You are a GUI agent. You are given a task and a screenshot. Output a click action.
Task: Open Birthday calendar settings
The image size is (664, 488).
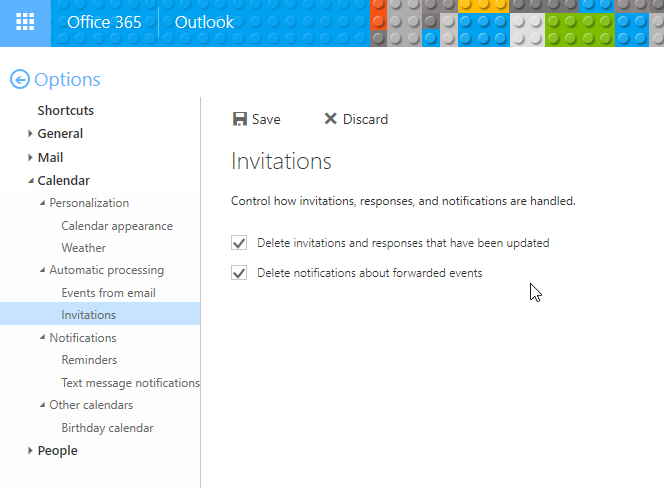(107, 428)
